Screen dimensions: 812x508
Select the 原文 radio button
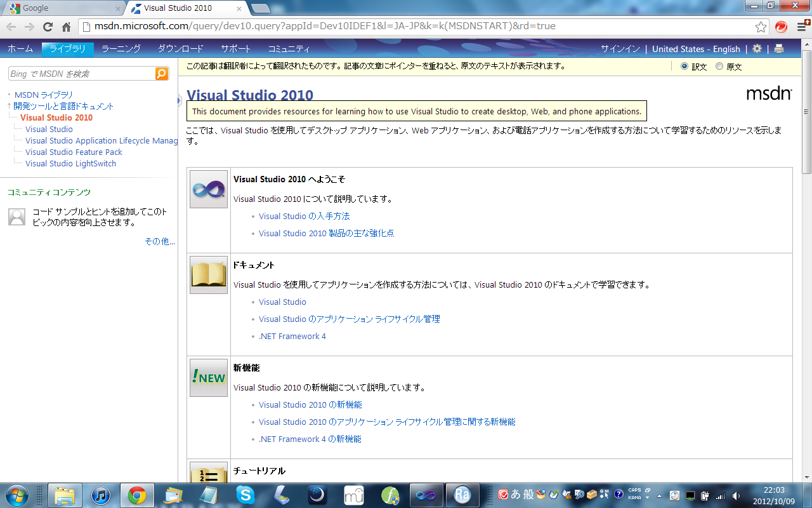(x=719, y=66)
